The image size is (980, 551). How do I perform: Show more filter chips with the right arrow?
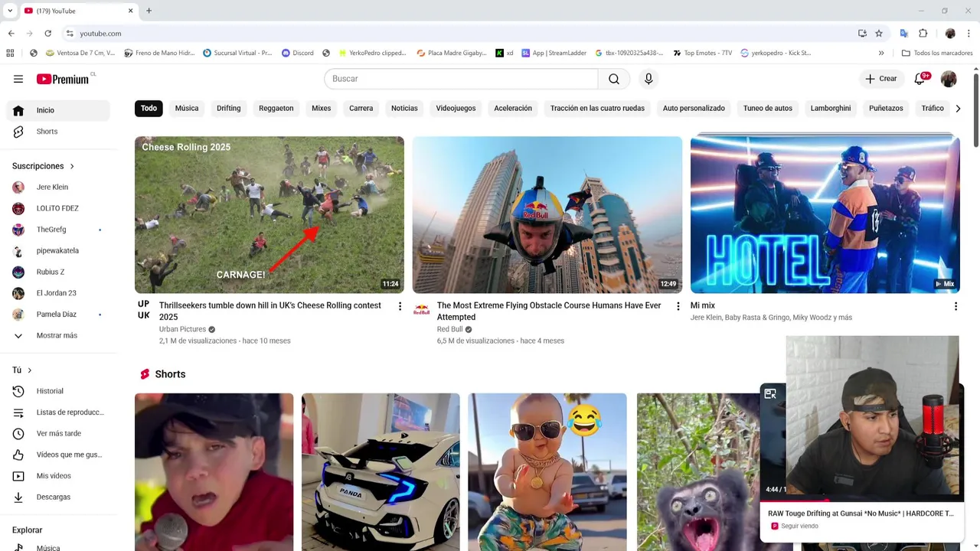click(x=958, y=109)
